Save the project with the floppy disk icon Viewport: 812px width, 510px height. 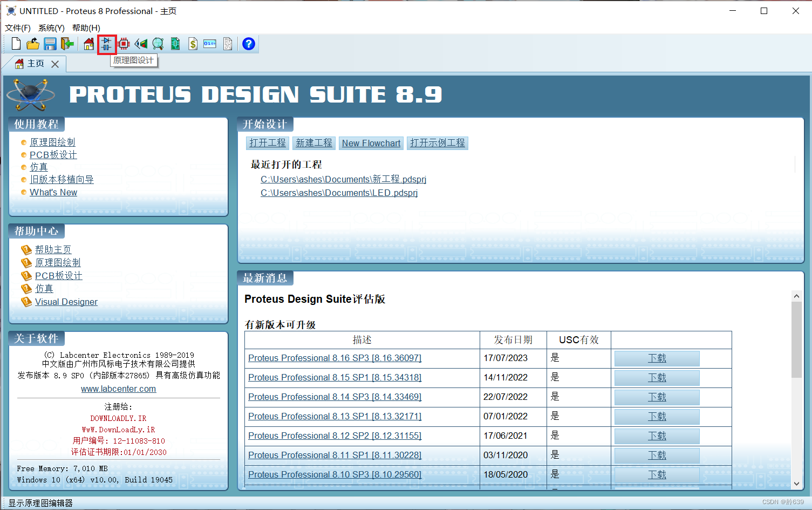click(x=50, y=44)
